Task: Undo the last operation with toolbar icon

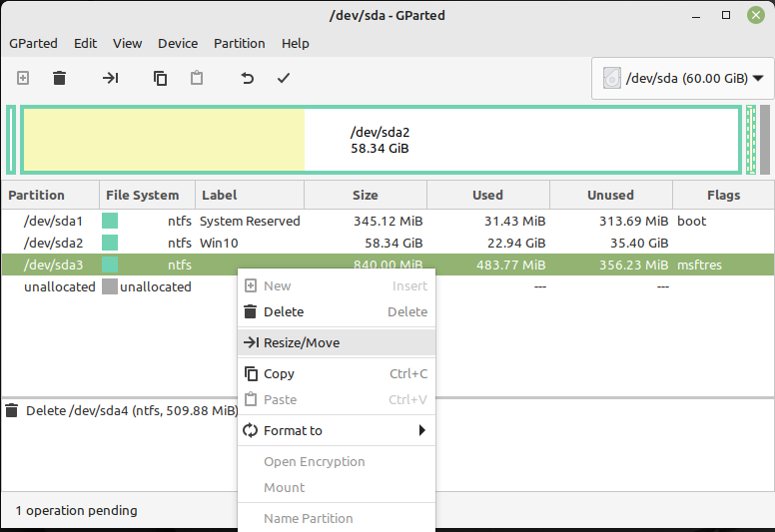Action: (247, 78)
